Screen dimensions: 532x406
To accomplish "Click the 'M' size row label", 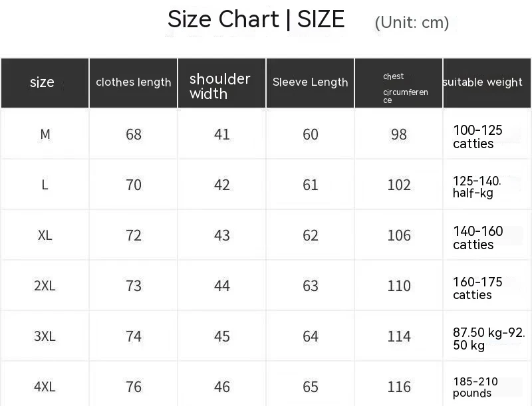I will point(45,134).
